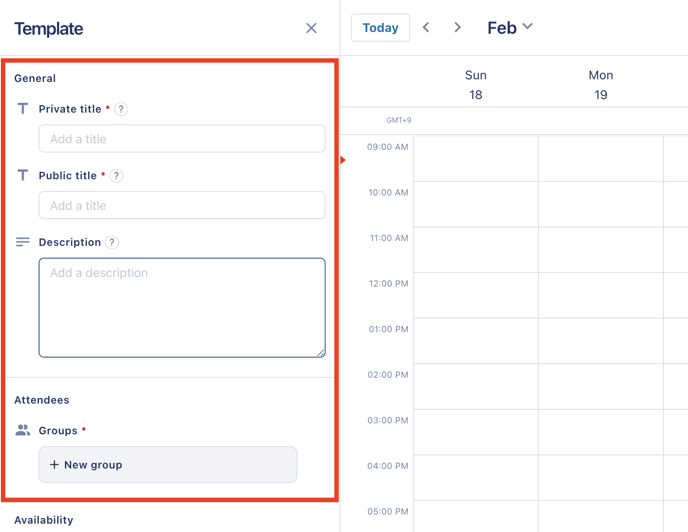Click the 10:00 AM slot on Sunday
This screenshot has height=532, width=688.
(476, 204)
